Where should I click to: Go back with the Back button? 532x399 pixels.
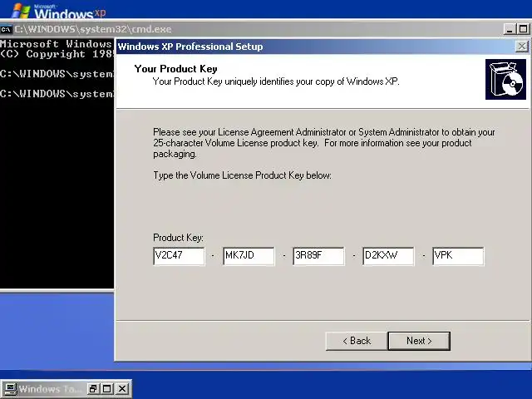(357, 341)
